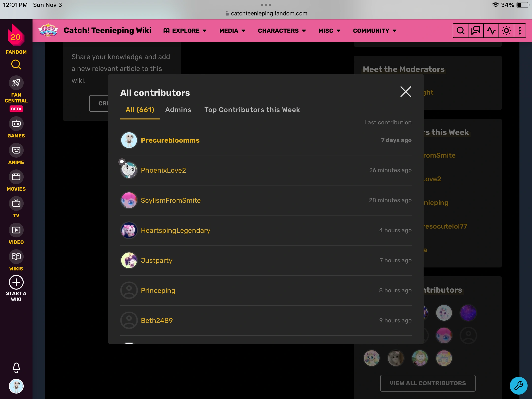Open the Discussions chat icon

point(476,31)
